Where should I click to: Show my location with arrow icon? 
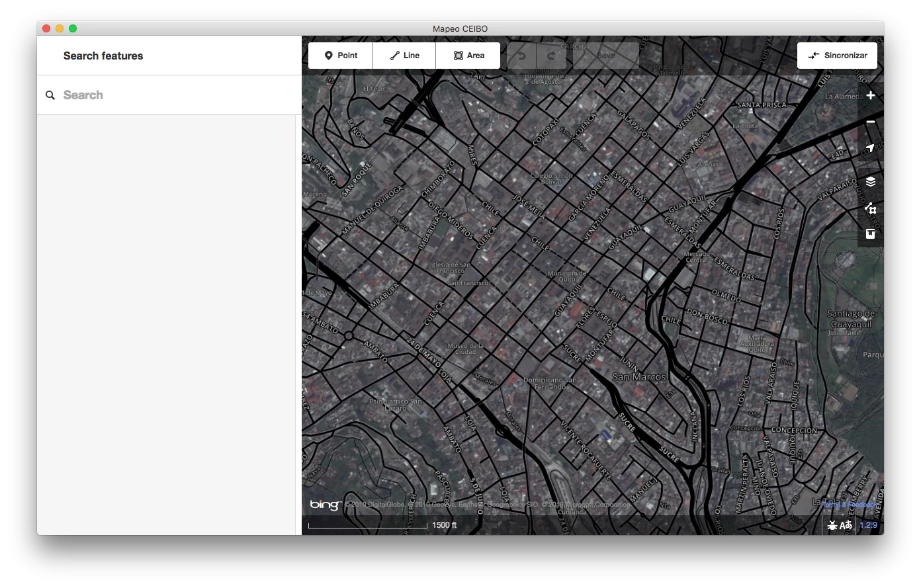coord(871,148)
